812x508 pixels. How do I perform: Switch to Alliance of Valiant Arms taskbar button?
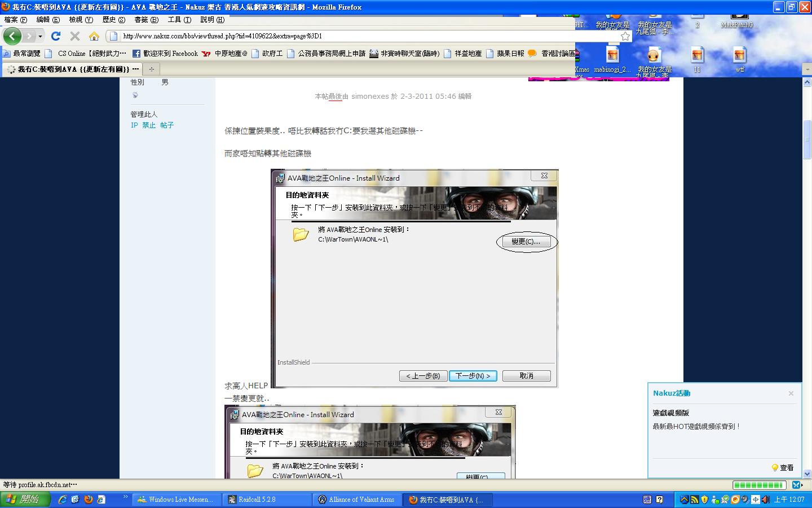357,500
